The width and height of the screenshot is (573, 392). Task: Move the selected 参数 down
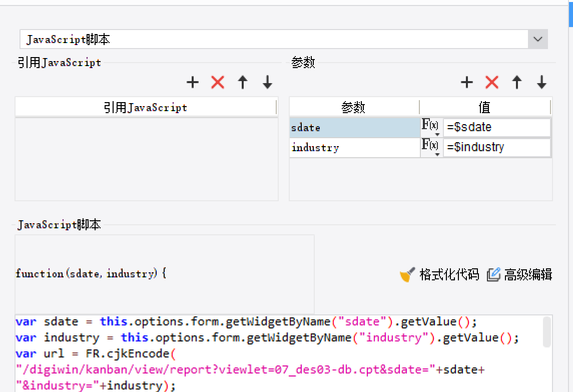pos(541,82)
